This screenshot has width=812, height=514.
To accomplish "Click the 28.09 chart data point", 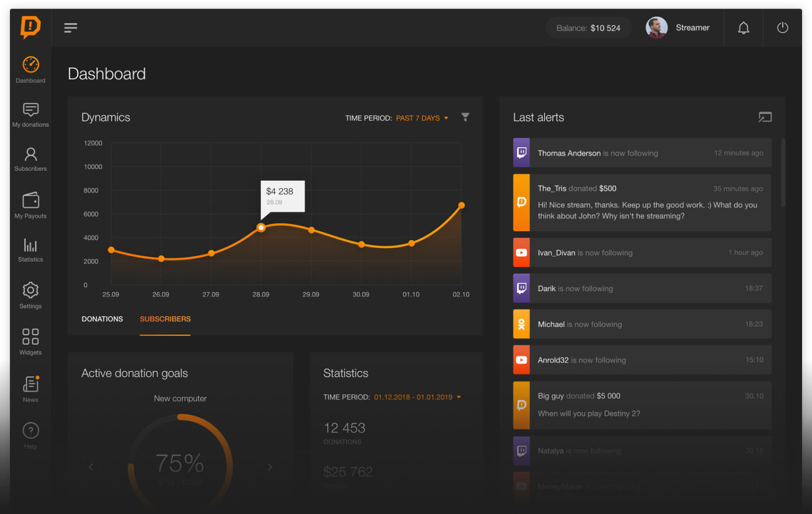I will tap(261, 228).
